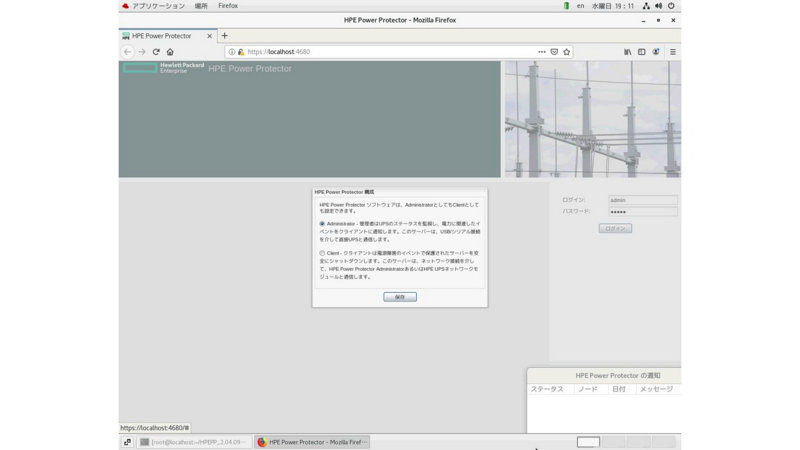The height and width of the screenshot is (450, 800).
Task: Open the Firefox Library icon
Action: click(628, 52)
